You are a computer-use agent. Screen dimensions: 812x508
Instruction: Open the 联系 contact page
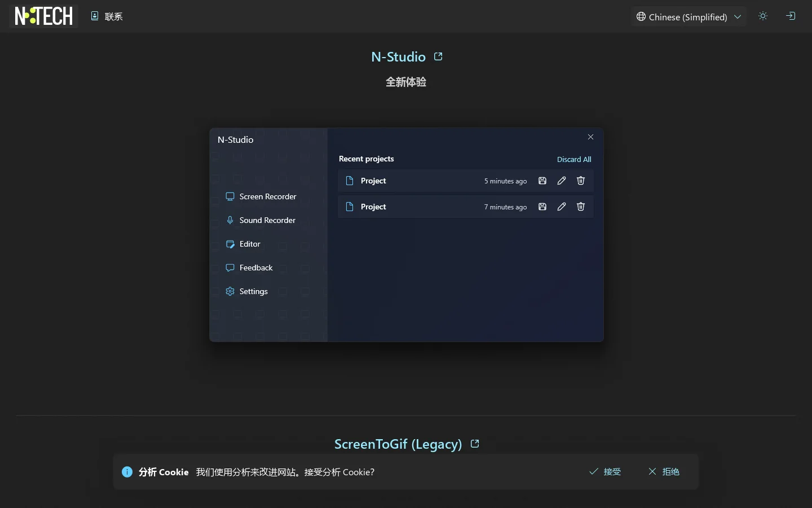click(x=107, y=16)
